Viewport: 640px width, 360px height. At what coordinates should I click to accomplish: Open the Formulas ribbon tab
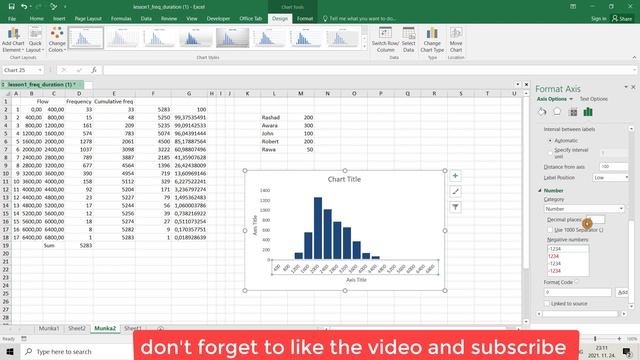[x=121, y=18]
